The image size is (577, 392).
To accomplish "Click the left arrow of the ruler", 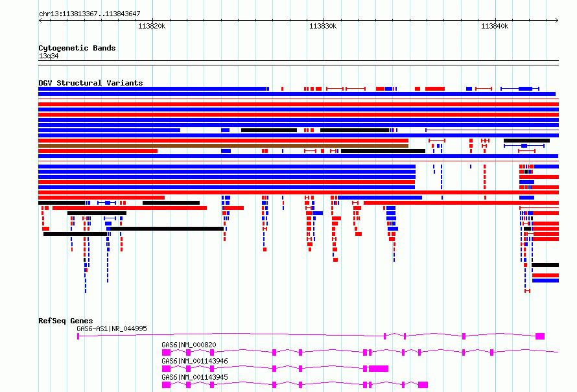I will 40,20.
